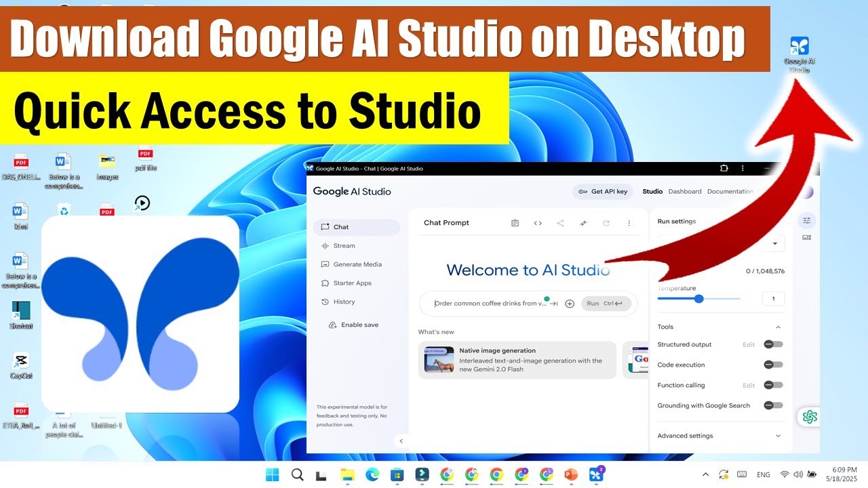Click Edit beside Function calling
The width and height of the screenshot is (868, 488).
pos(749,385)
